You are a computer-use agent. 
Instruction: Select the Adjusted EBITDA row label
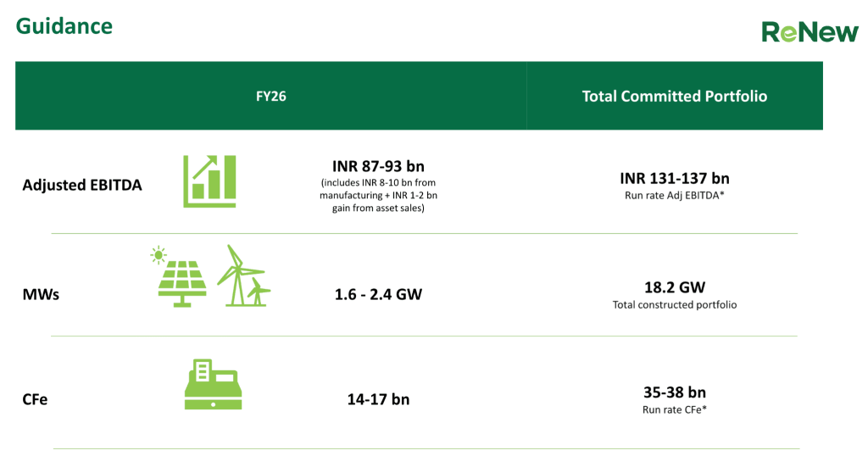[82, 185]
